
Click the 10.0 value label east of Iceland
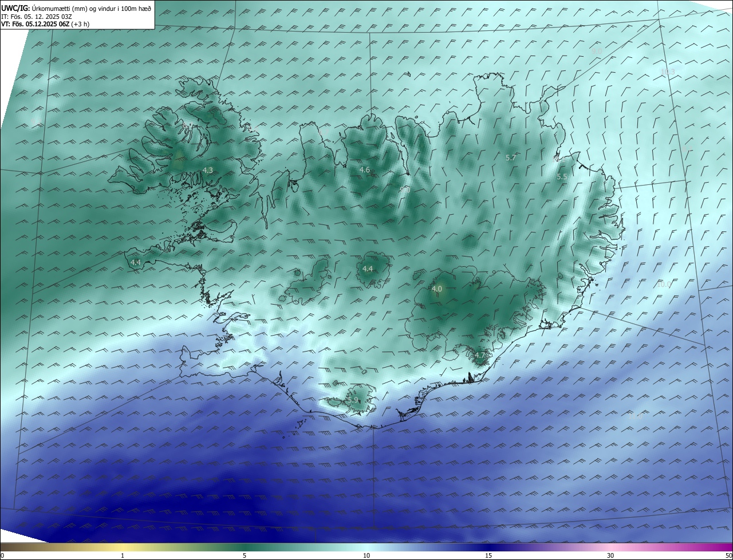664,284
